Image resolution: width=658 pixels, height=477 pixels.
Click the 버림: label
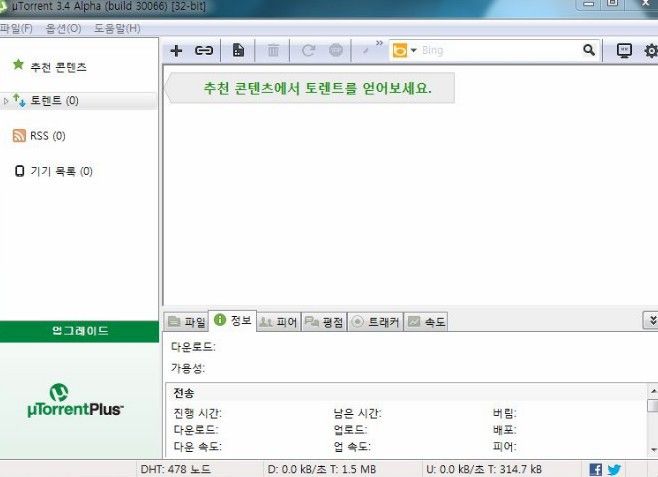coord(504,414)
